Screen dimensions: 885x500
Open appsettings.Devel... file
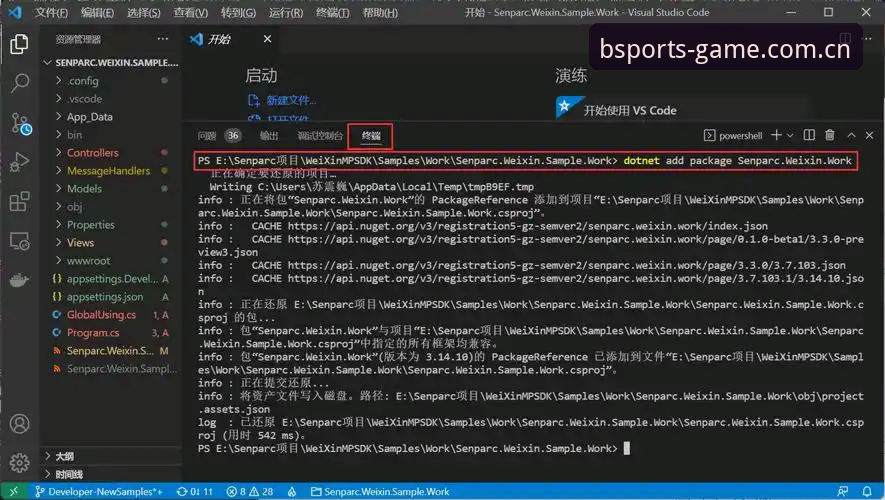(x=111, y=279)
